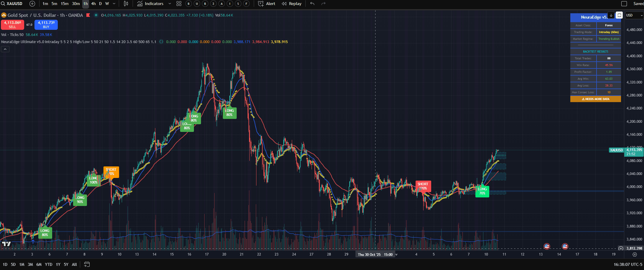Click the teal indicator color dot in legend
The image size is (644, 270).
coord(96,15)
